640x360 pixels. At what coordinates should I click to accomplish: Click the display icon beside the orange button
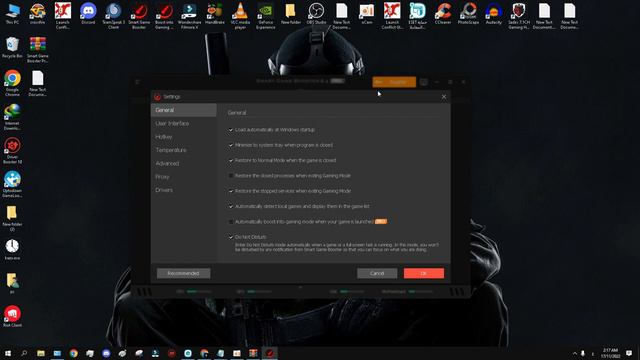(x=424, y=82)
